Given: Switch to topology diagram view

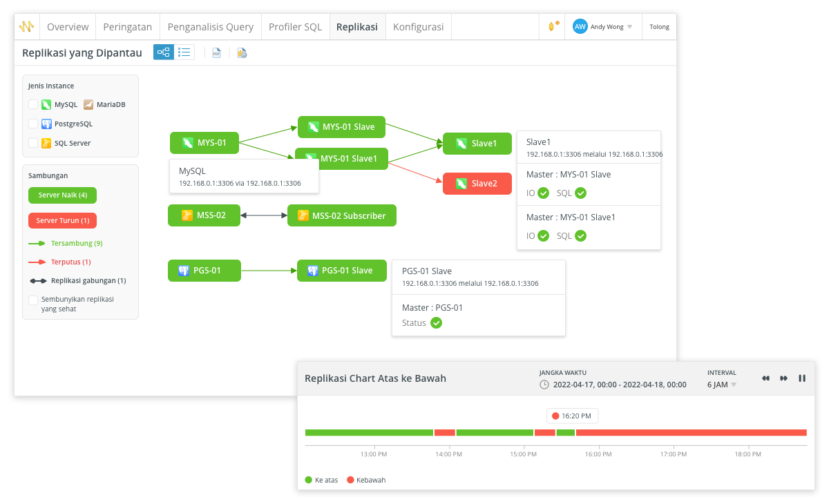Looking at the screenshot, I should (x=164, y=52).
